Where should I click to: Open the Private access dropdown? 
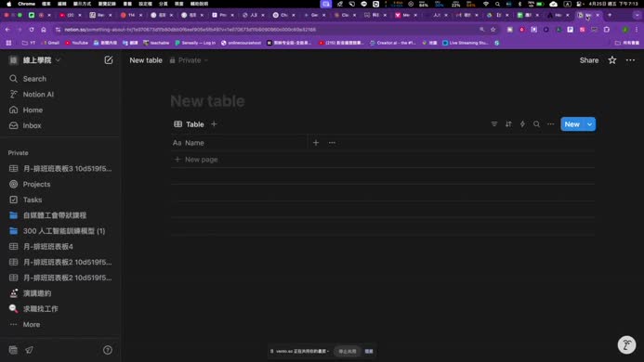pos(189,60)
